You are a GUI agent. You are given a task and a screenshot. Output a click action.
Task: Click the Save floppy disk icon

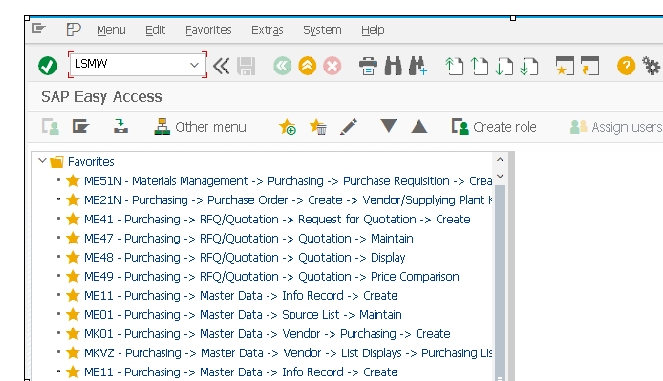[x=246, y=66]
